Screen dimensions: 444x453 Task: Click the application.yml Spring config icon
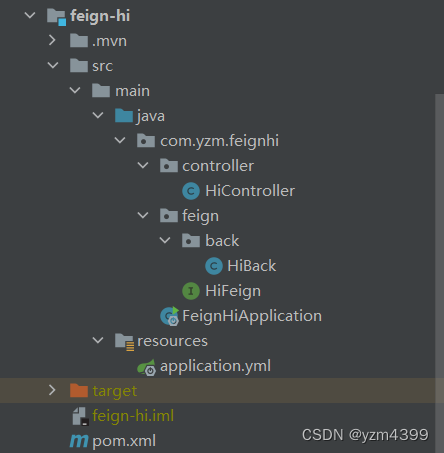click(x=147, y=367)
